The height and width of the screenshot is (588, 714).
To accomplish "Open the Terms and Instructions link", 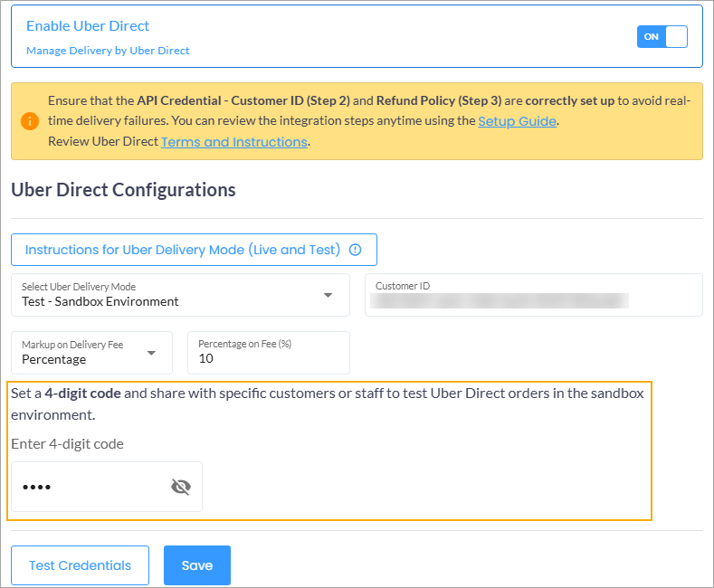I will [x=234, y=142].
